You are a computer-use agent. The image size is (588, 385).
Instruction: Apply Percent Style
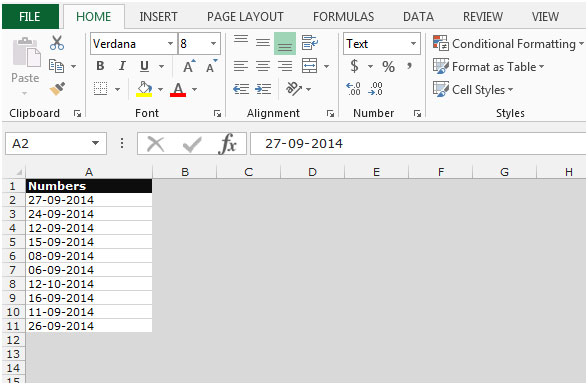[x=388, y=67]
